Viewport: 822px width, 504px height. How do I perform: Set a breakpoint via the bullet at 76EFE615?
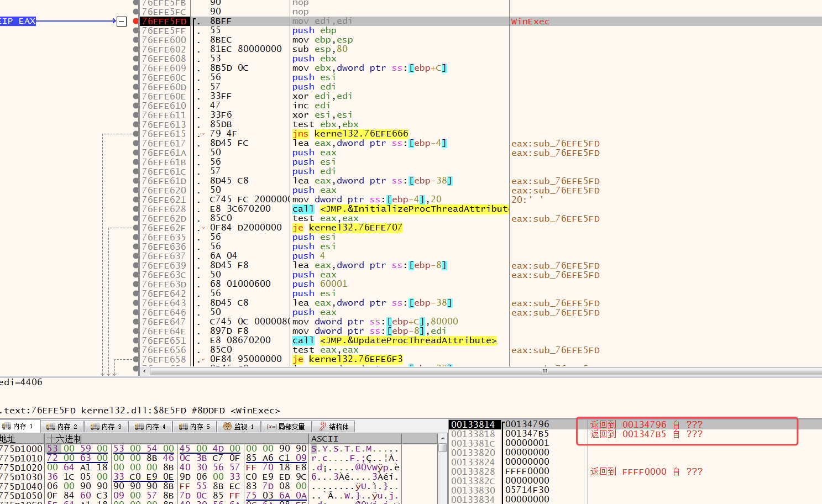[x=136, y=134]
